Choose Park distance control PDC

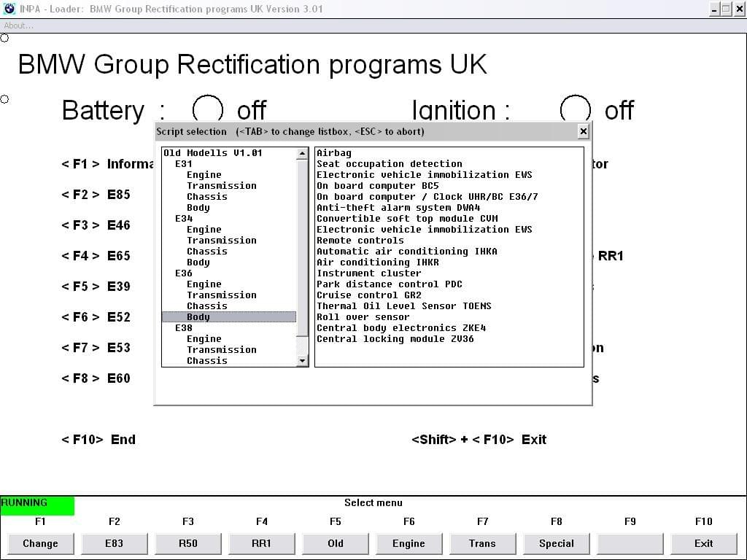[390, 284]
